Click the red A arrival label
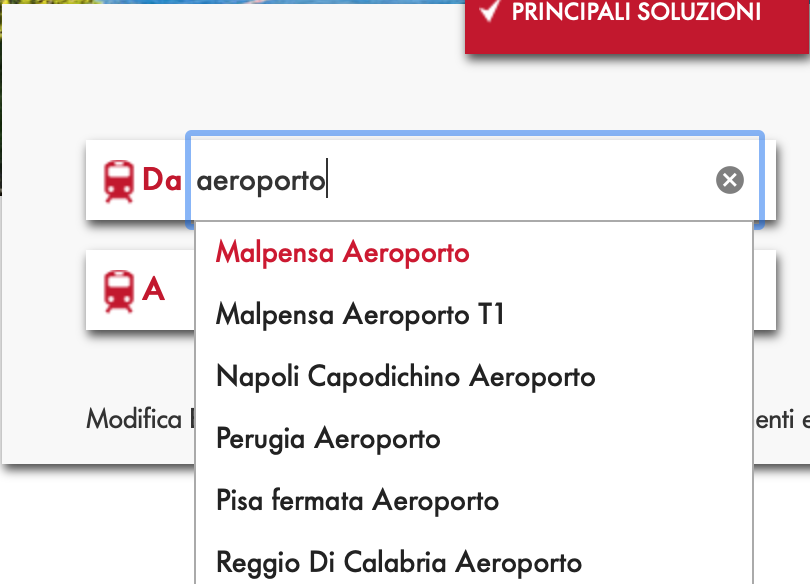 (x=153, y=290)
